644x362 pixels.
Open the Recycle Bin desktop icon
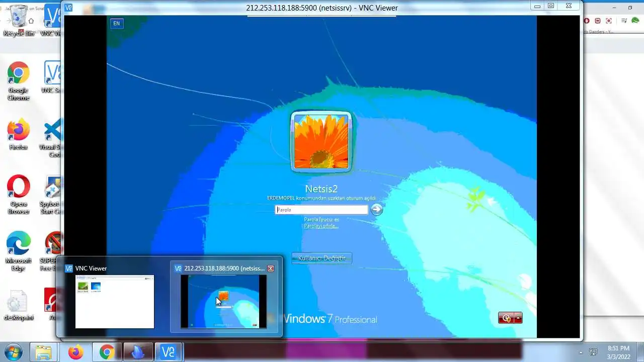(19, 21)
